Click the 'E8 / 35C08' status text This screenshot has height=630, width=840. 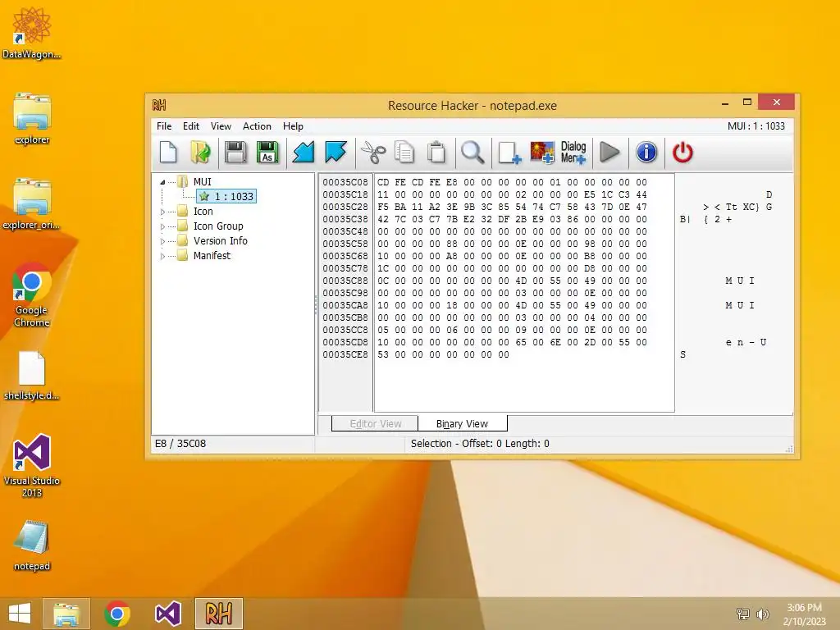click(x=180, y=444)
